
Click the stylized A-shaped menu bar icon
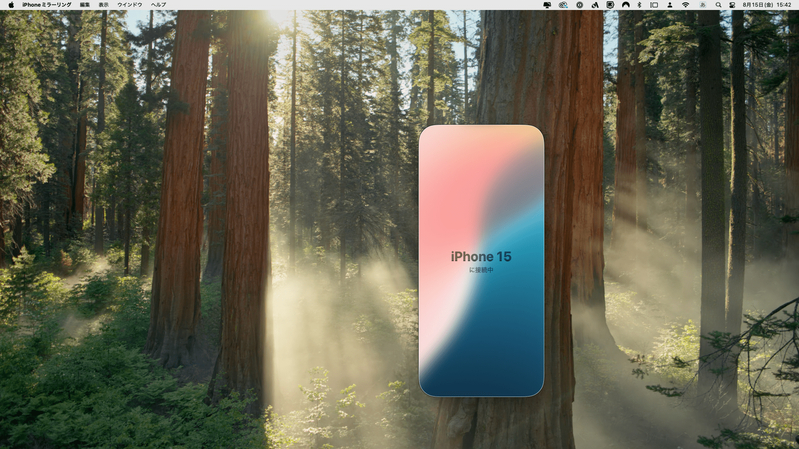[595, 5]
